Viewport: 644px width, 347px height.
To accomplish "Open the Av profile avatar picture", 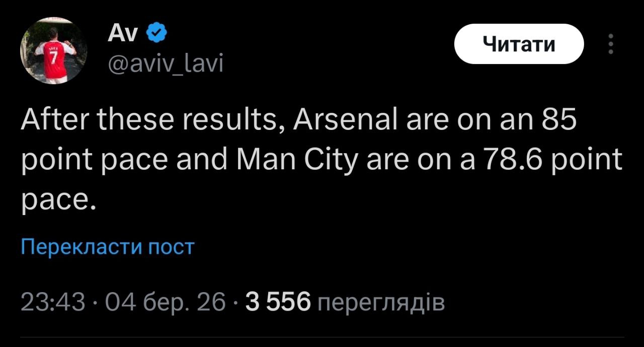I will [x=54, y=51].
